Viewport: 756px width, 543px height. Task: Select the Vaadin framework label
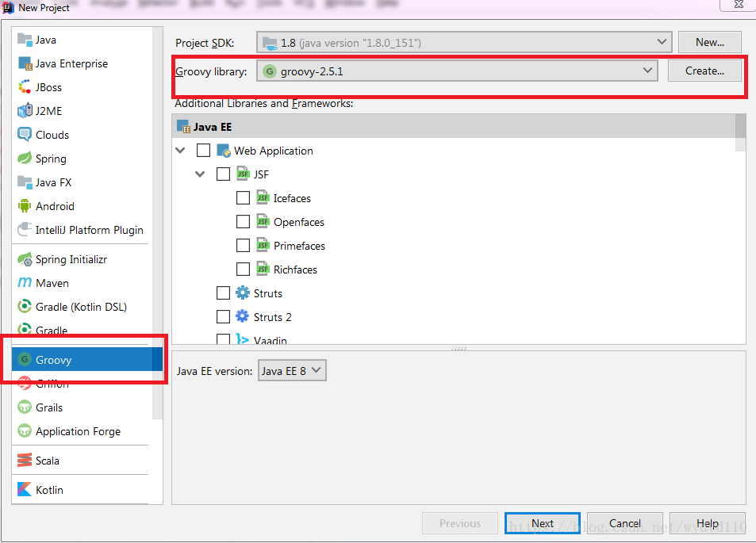point(270,340)
